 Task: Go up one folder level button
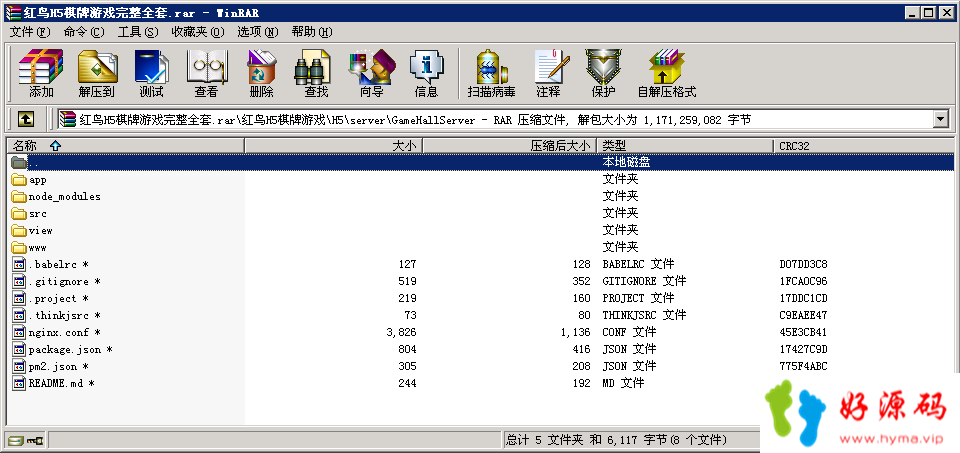[x=25, y=119]
